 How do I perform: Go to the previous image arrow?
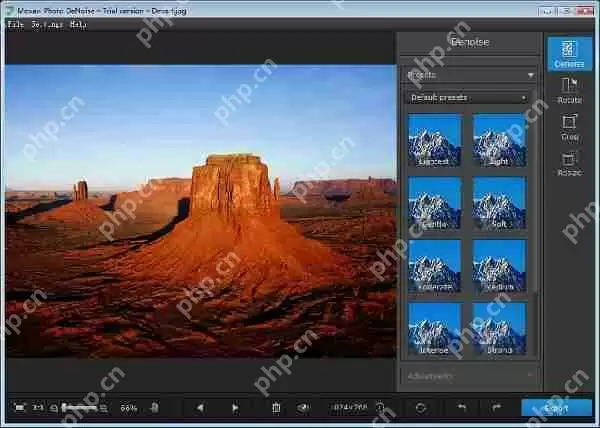coord(200,408)
